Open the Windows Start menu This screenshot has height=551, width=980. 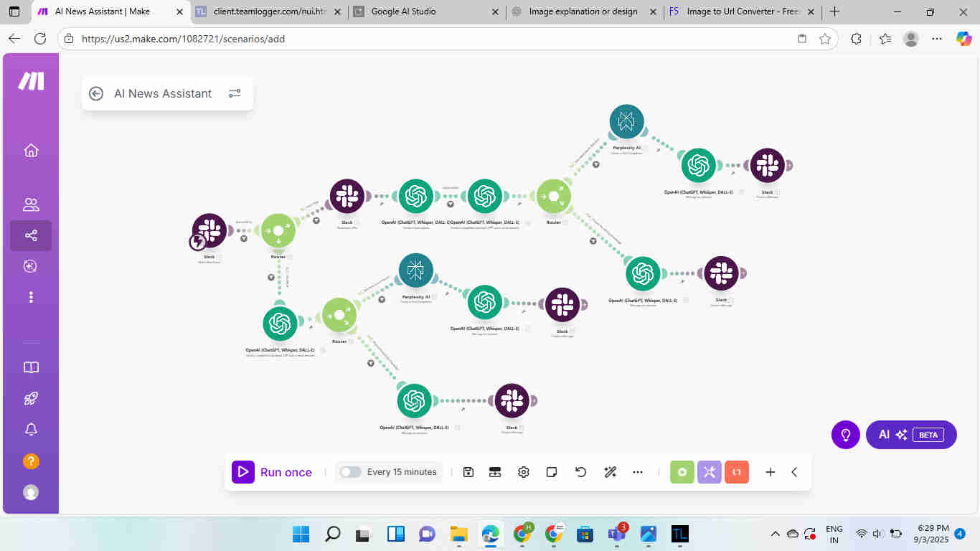pyautogui.click(x=301, y=534)
